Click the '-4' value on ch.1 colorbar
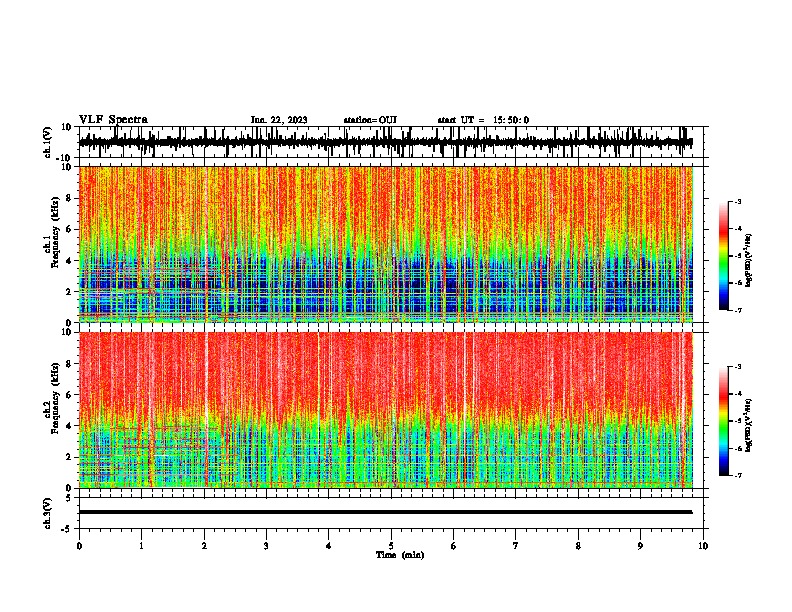This screenshot has height=612, width=792. (x=737, y=229)
